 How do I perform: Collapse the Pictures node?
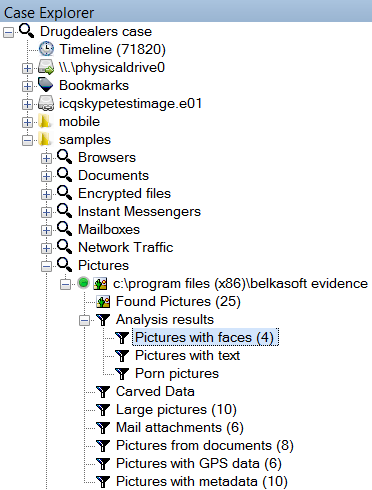[46, 266]
